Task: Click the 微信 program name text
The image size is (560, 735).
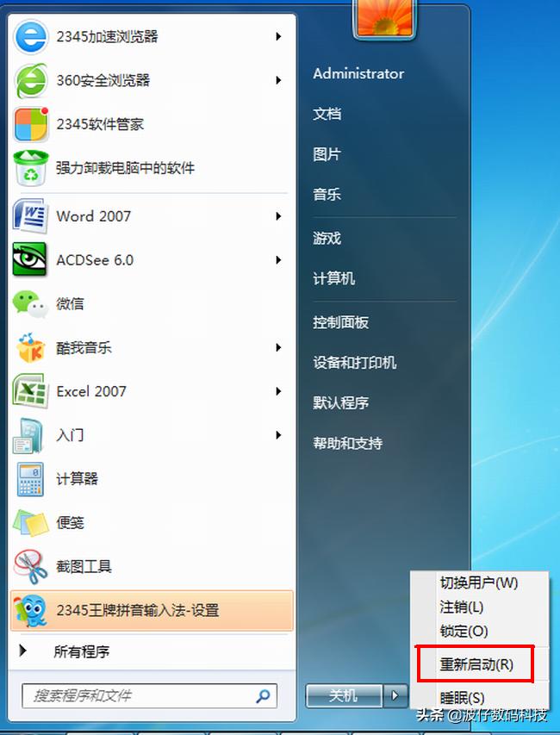Action: pos(71,304)
